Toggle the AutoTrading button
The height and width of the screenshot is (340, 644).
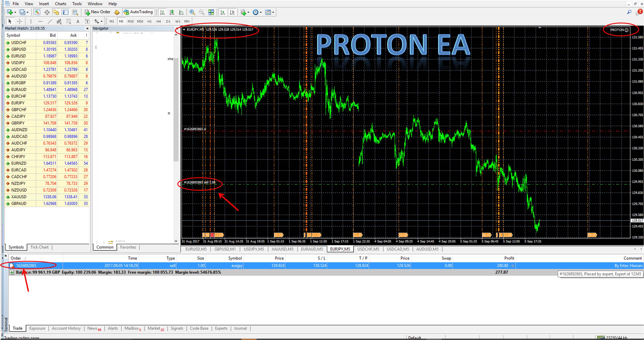click(x=138, y=12)
